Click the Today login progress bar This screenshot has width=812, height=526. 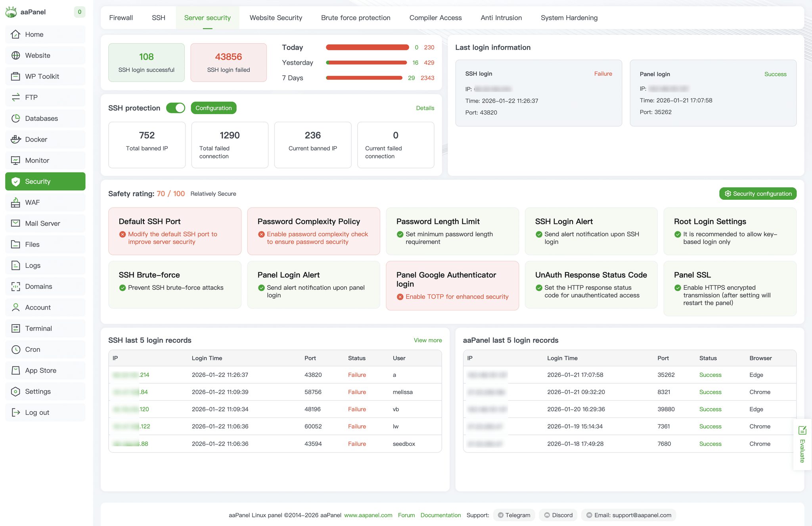(x=367, y=47)
